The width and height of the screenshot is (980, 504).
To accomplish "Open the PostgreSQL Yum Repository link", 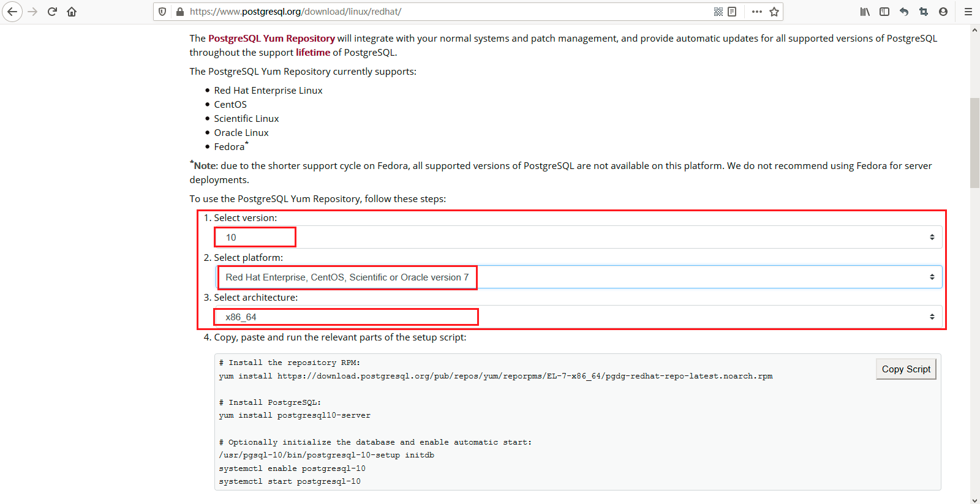I will click(271, 38).
